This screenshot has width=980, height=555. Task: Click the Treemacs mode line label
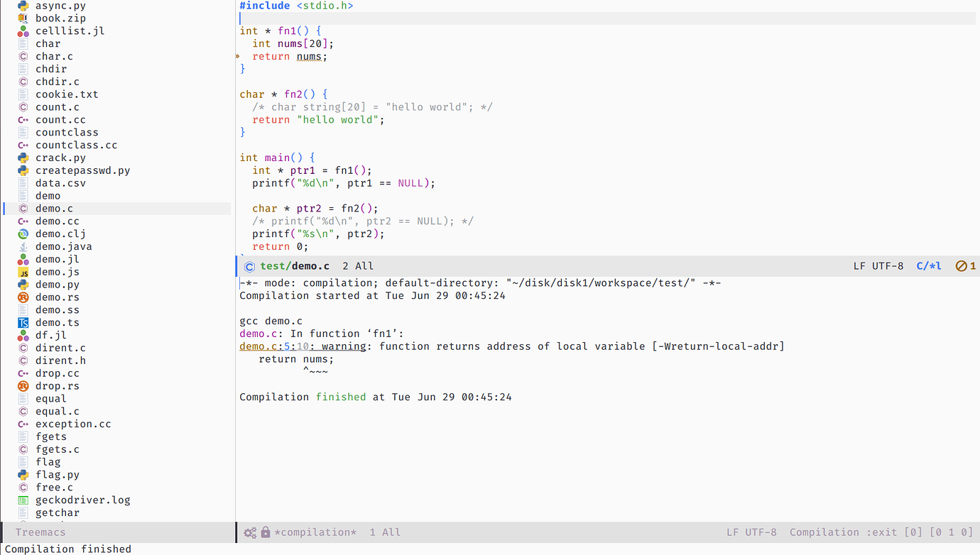[40, 532]
